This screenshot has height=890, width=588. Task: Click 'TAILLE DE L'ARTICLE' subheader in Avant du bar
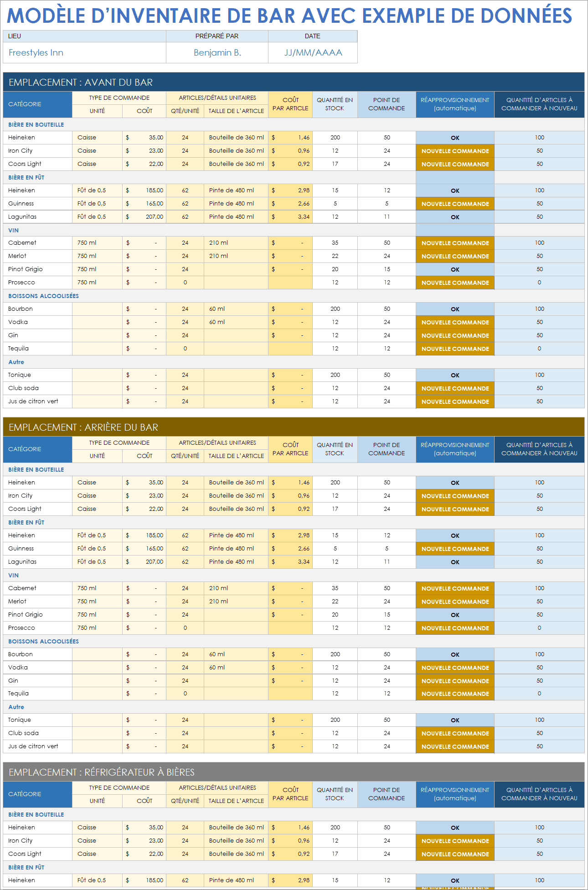(x=236, y=111)
